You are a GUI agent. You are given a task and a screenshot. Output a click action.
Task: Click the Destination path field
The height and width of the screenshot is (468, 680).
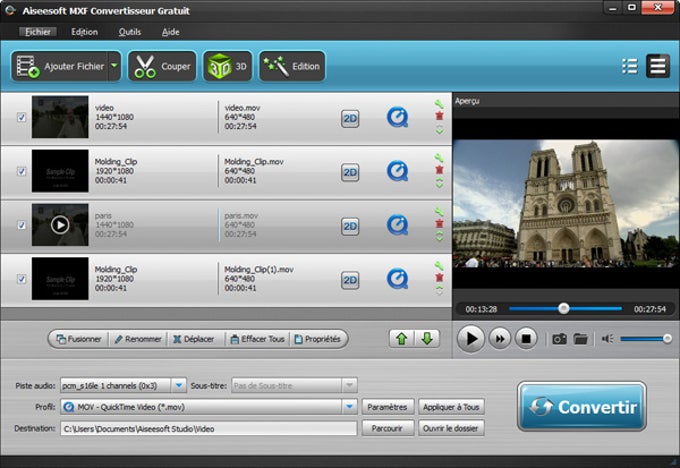pyautogui.click(x=209, y=429)
